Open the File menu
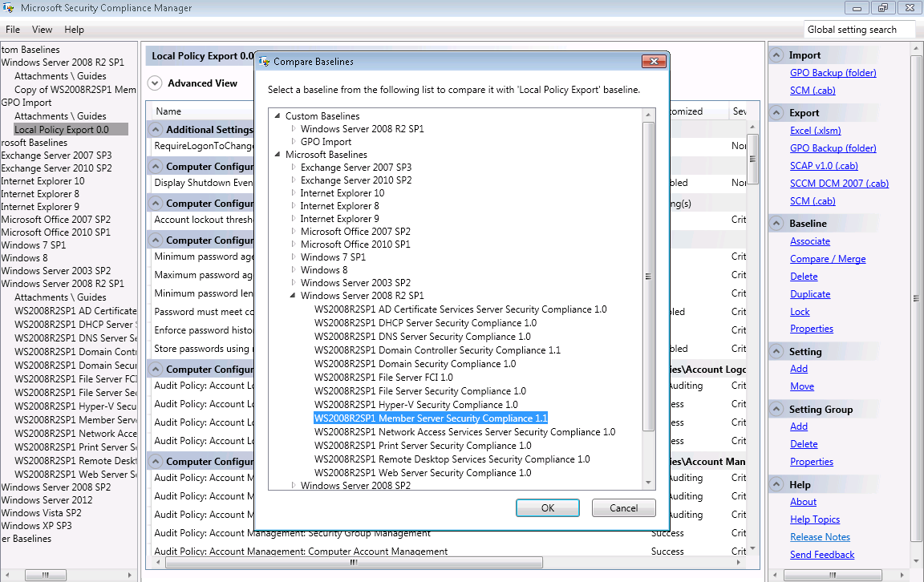The width and height of the screenshot is (924, 582). point(13,30)
